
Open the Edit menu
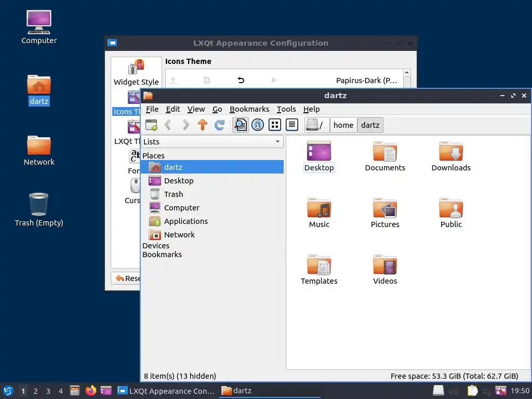[172, 109]
